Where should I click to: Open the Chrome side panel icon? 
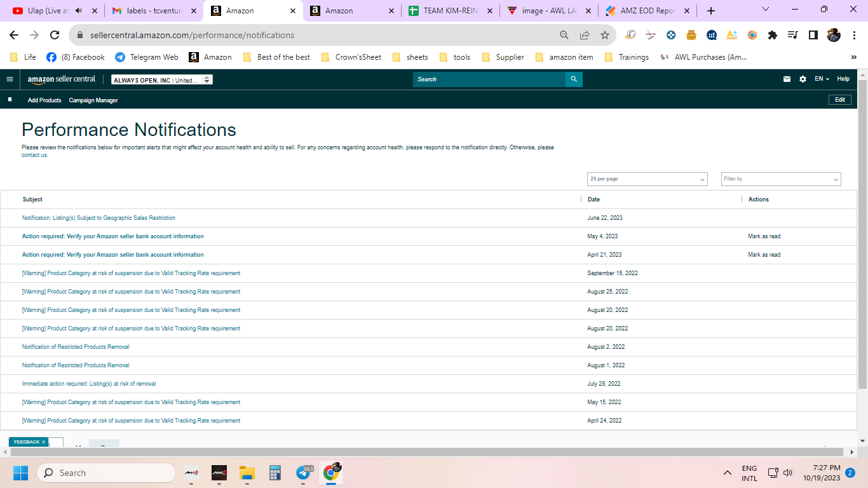pyautogui.click(x=813, y=35)
